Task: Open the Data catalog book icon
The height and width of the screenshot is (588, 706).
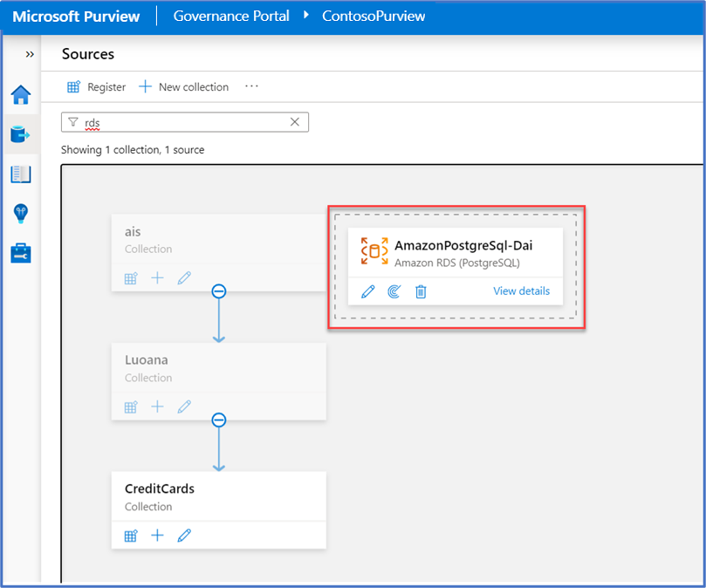Action: coord(21,174)
